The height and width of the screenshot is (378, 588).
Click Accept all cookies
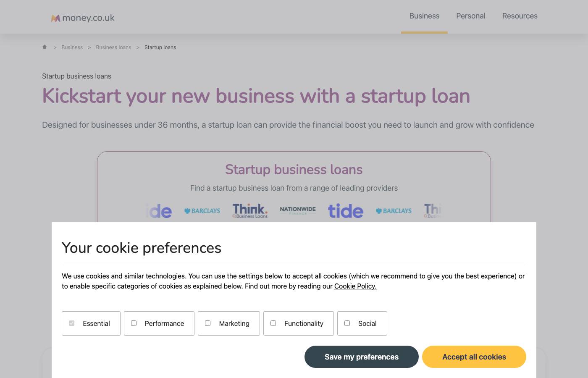474,357
